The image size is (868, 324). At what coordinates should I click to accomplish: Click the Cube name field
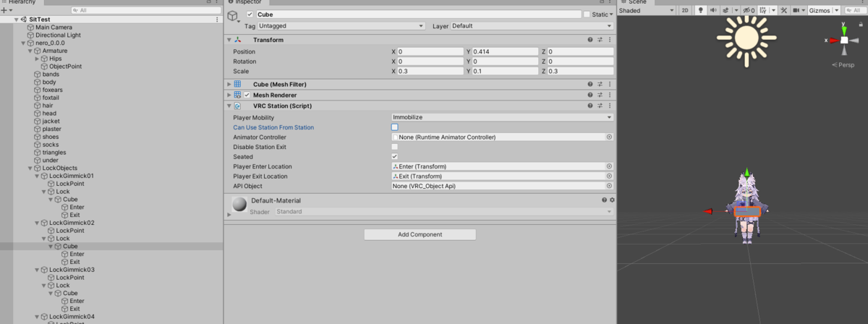418,14
